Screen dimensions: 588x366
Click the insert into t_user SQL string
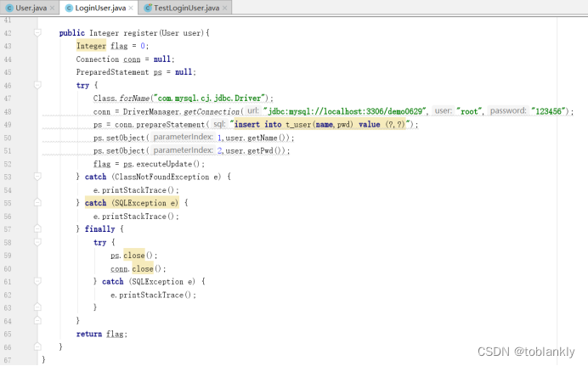click(319, 124)
